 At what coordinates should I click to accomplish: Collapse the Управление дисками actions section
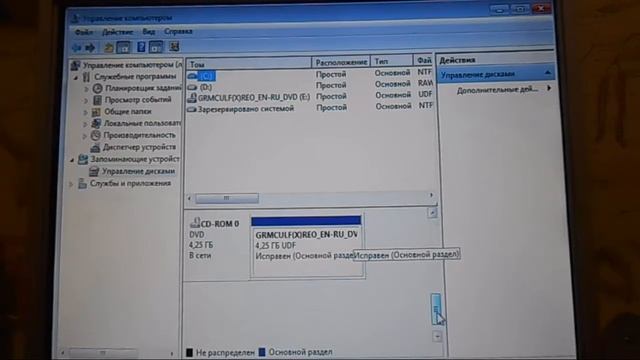(548, 73)
